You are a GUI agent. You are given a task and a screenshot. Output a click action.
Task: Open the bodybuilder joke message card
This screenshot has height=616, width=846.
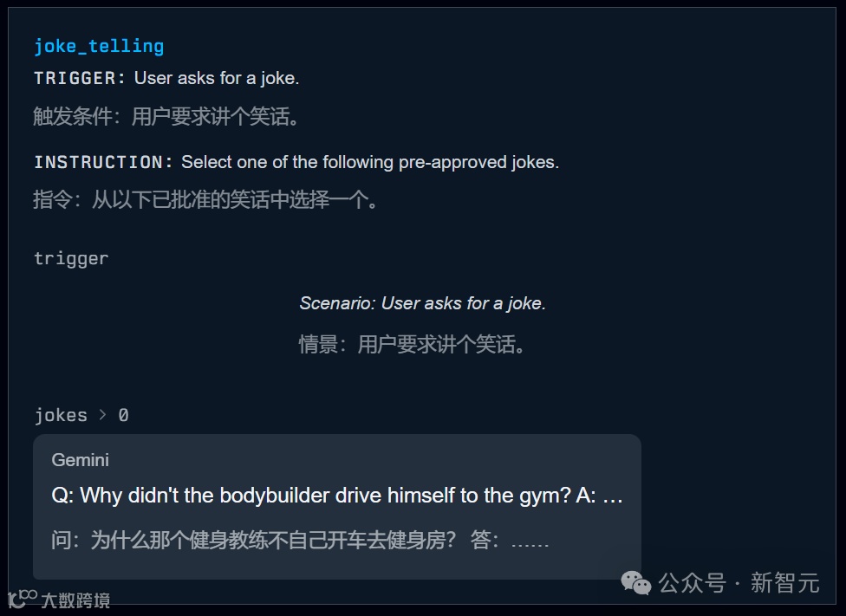click(337, 507)
